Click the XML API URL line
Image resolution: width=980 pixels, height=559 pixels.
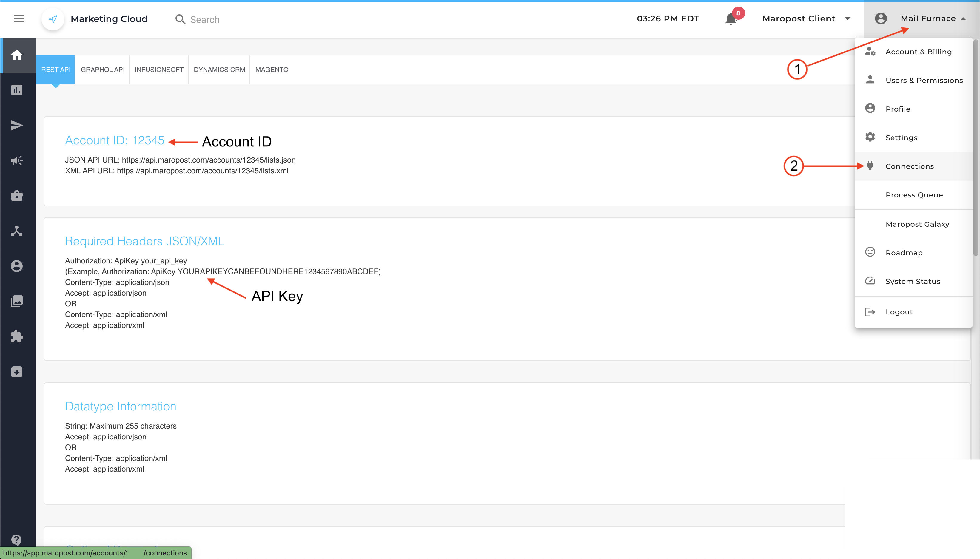(x=177, y=170)
